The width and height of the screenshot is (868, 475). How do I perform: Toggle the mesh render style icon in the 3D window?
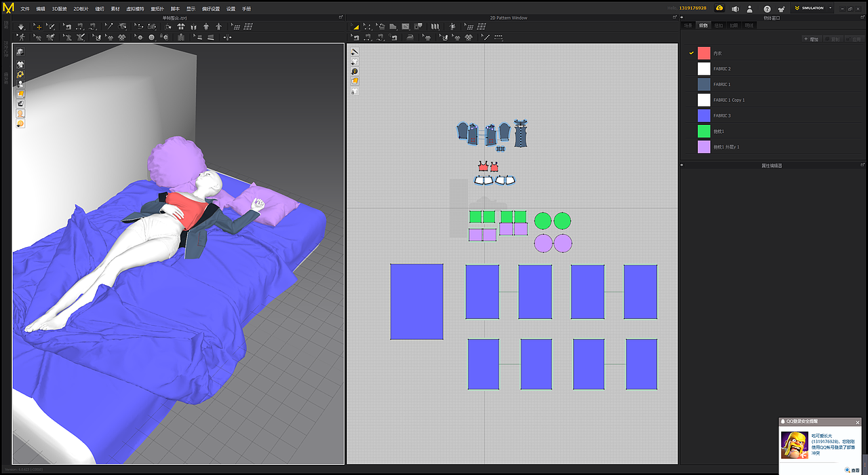click(20, 103)
